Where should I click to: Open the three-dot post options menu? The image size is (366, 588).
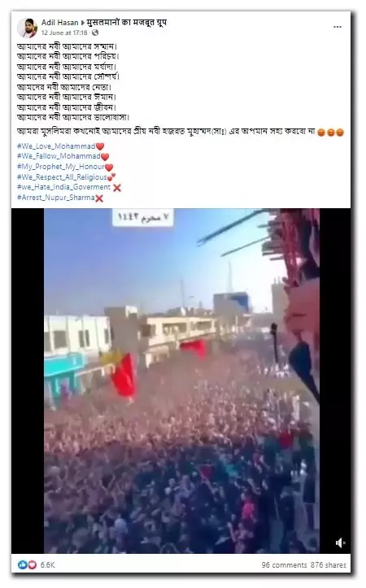[338, 27]
